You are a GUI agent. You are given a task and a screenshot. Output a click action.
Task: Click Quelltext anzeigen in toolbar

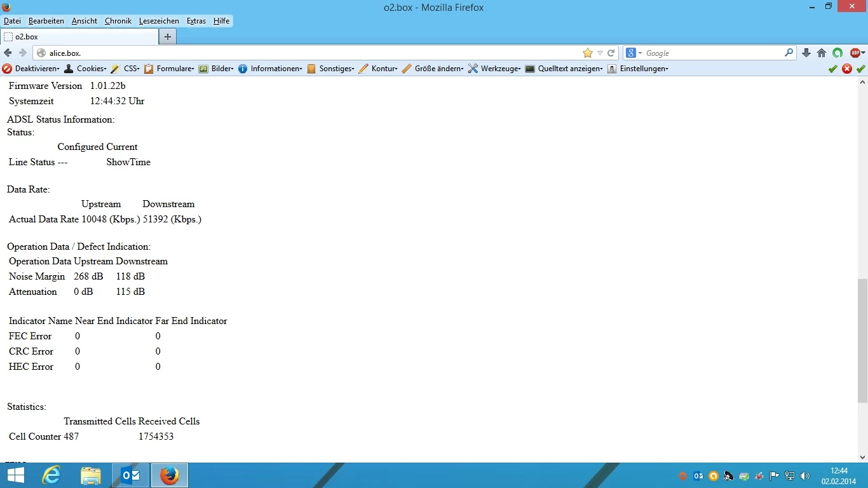tap(564, 69)
